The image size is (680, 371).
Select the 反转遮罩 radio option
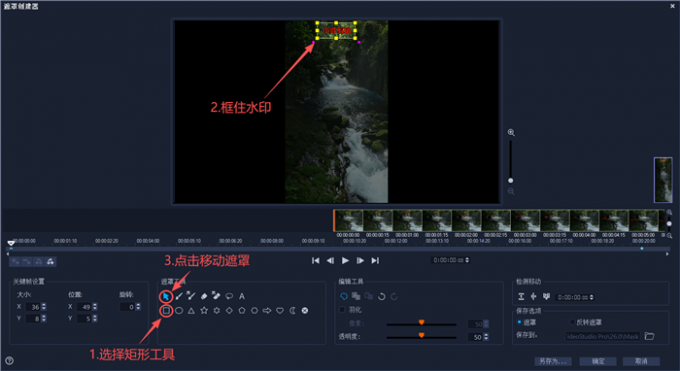[x=572, y=322]
